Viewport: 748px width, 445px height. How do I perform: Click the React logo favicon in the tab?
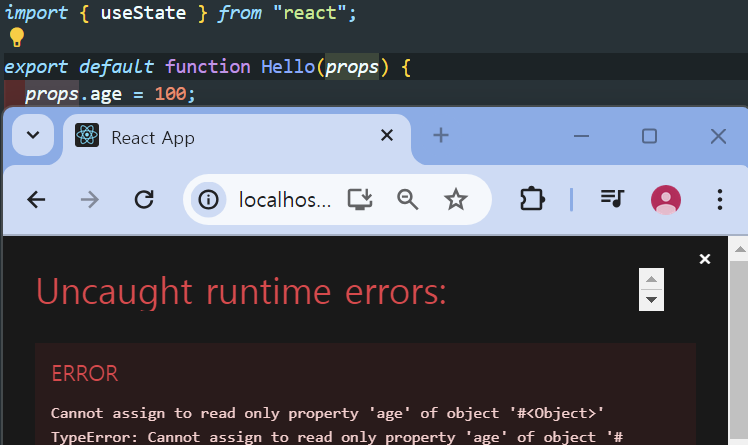coord(87,135)
